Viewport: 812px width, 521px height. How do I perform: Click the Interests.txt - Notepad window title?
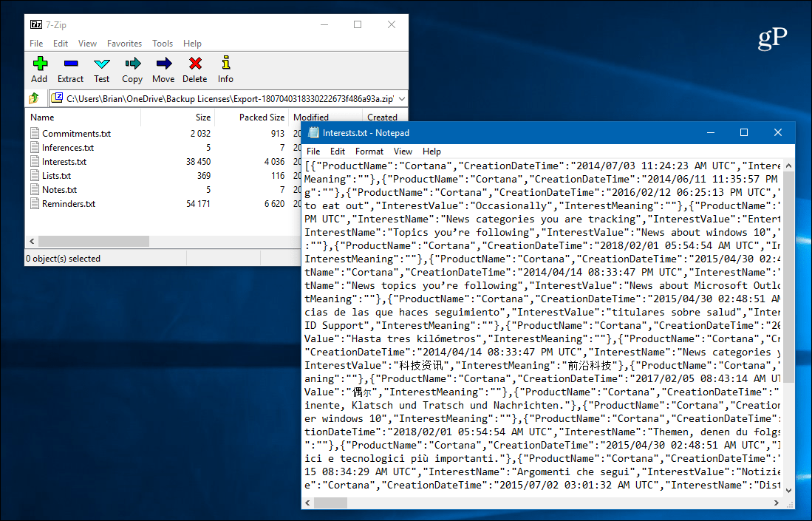coord(366,133)
